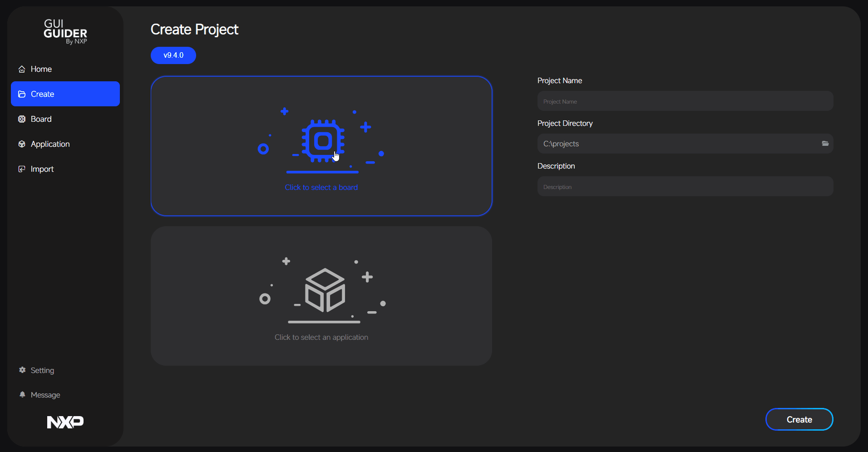The height and width of the screenshot is (452, 868).
Task: Focus the Project Name input field
Action: [685, 101]
